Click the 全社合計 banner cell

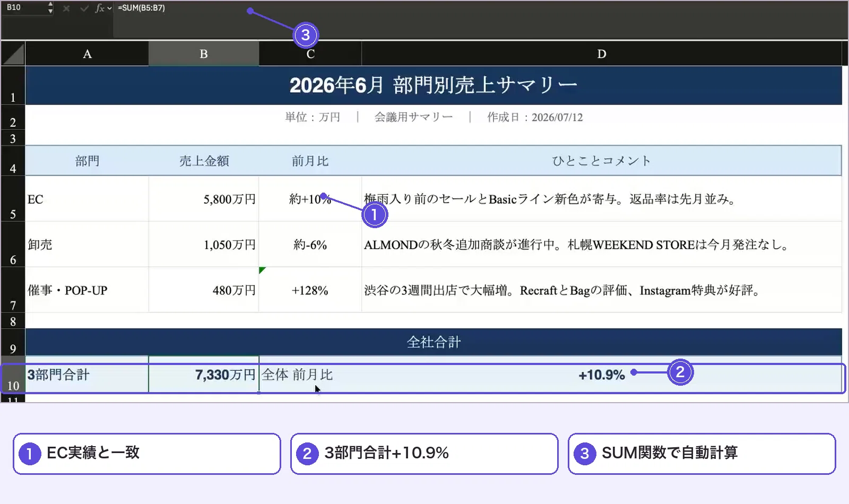pyautogui.click(x=434, y=342)
